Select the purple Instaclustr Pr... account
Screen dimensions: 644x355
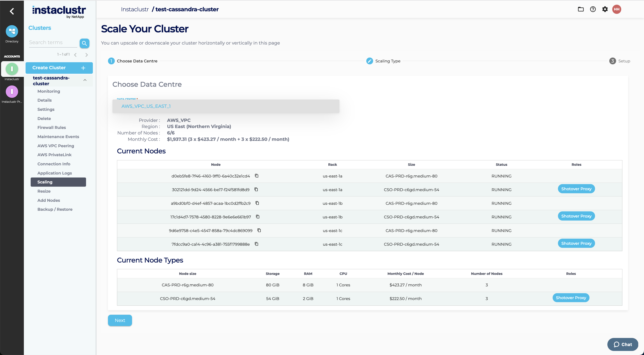click(x=12, y=92)
